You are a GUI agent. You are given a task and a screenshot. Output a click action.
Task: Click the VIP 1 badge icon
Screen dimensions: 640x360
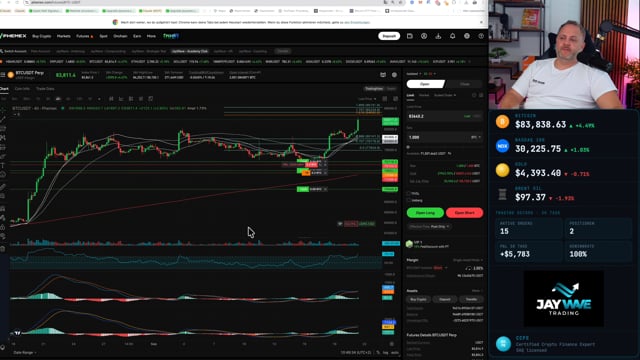click(x=409, y=244)
